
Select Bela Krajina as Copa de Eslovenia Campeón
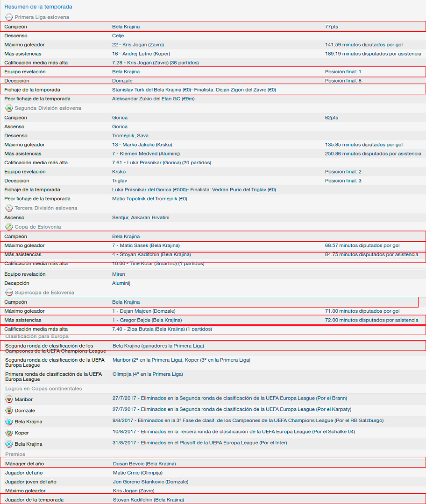point(126,236)
